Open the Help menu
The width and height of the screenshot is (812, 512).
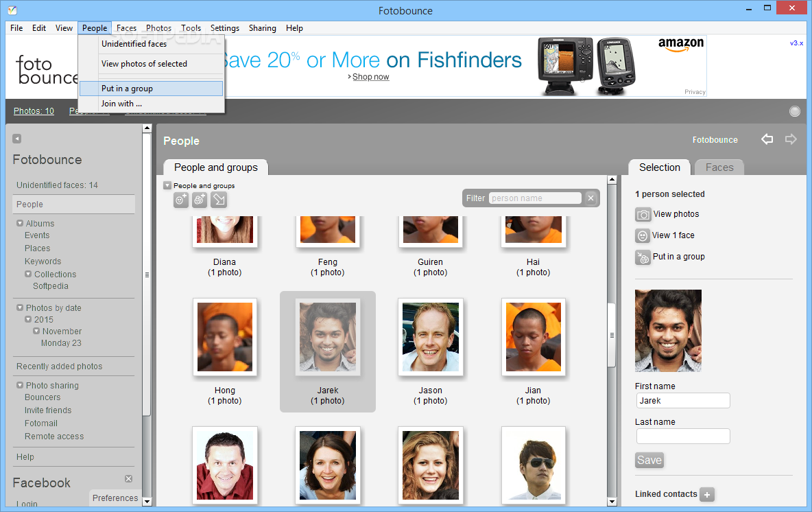click(294, 28)
